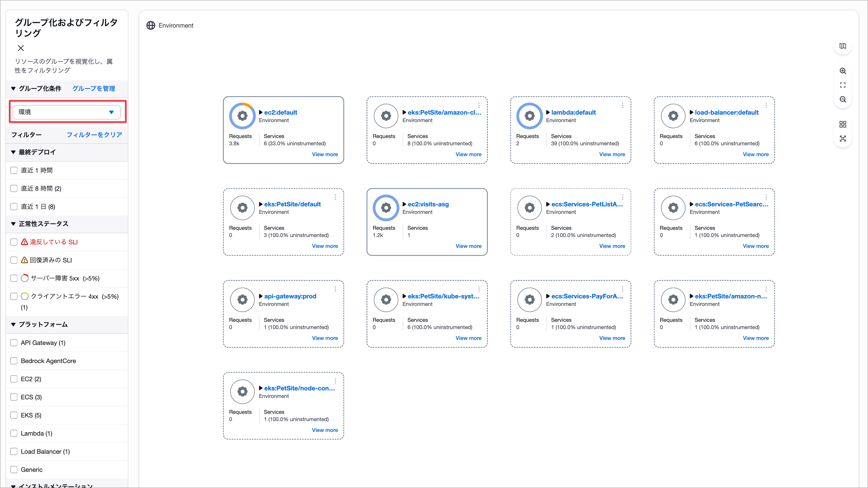
Task: Collapse the 最終デプロイ section
Action: pyautogui.click(x=13, y=152)
